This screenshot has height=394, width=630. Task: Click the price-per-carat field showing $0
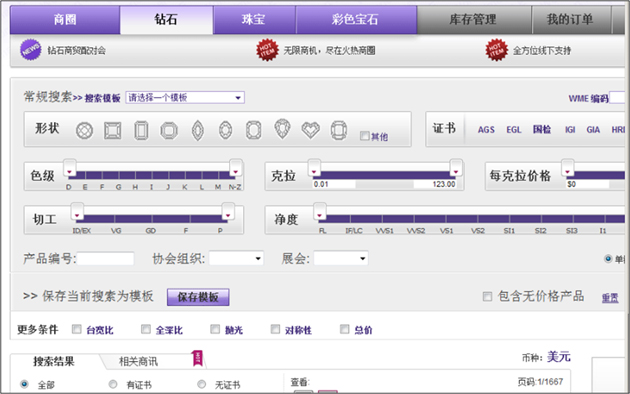(x=587, y=184)
